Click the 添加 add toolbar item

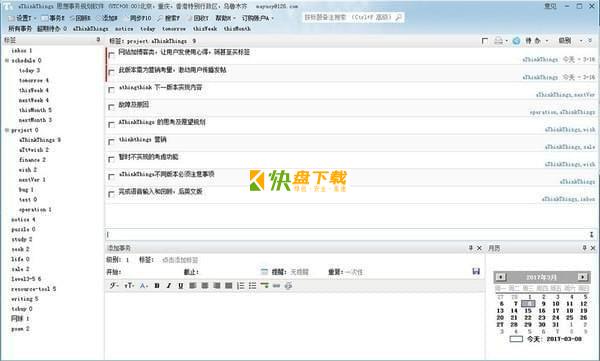pos(107,18)
